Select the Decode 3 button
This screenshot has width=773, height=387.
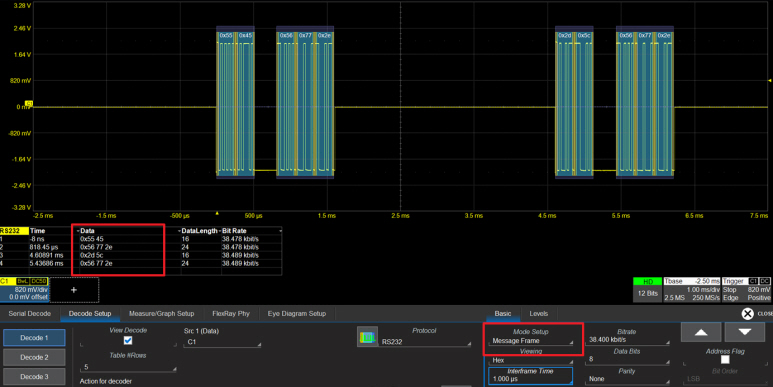(x=34, y=377)
